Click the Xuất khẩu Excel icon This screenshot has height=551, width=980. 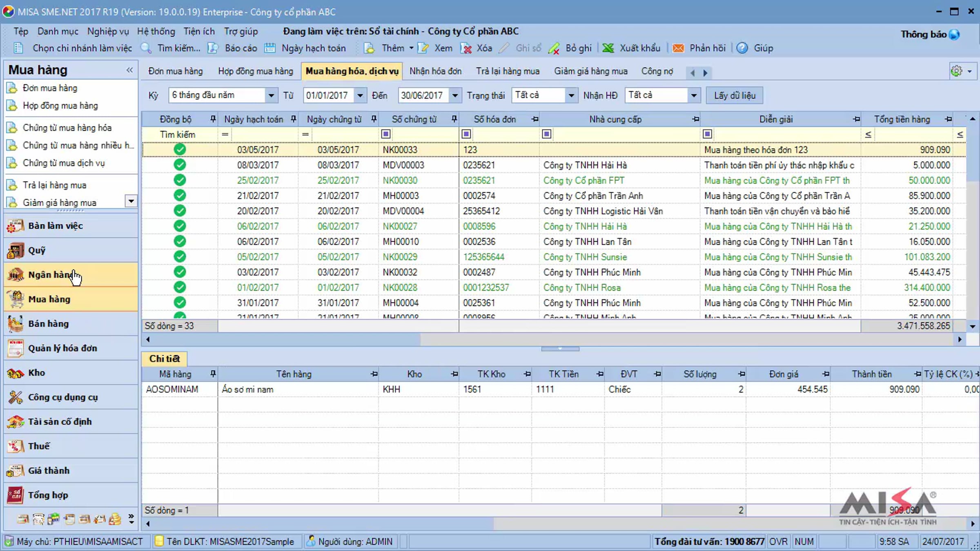608,48
